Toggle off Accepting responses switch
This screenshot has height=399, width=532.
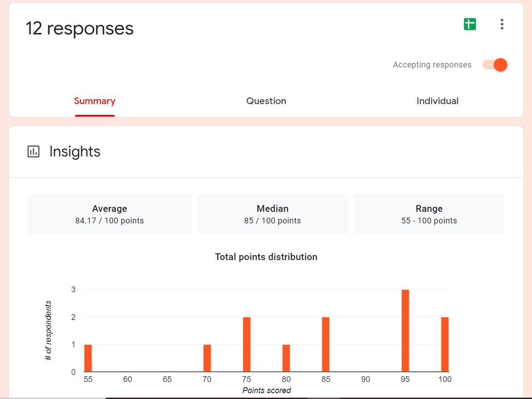coord(495,65)
